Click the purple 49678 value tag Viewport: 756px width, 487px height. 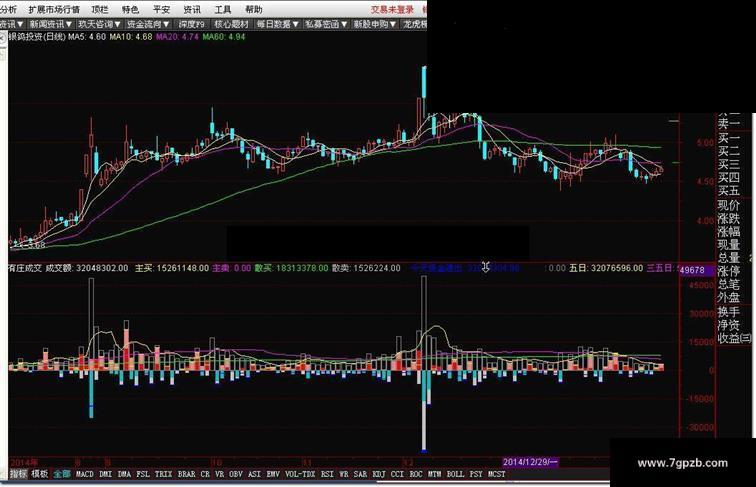696,270
